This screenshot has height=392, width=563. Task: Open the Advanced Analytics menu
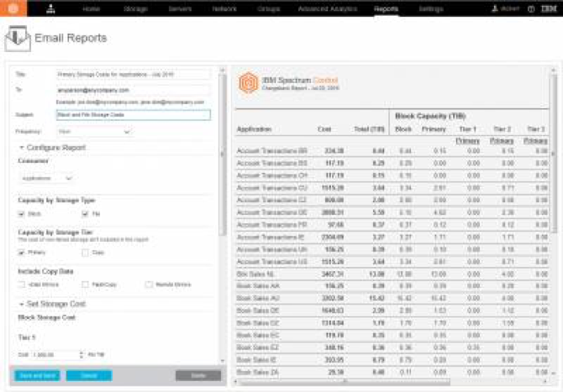click(x=328, y=9)
